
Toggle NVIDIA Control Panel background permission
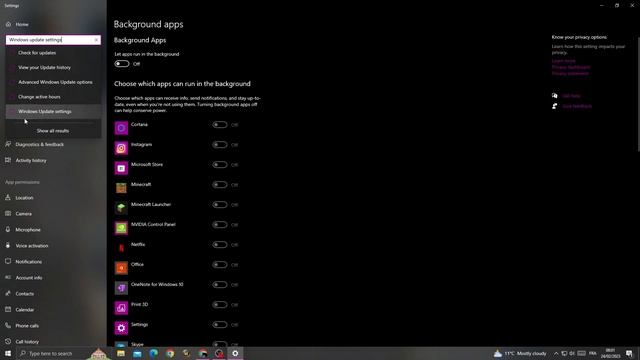pyautogui.click(x=220, y=224)
